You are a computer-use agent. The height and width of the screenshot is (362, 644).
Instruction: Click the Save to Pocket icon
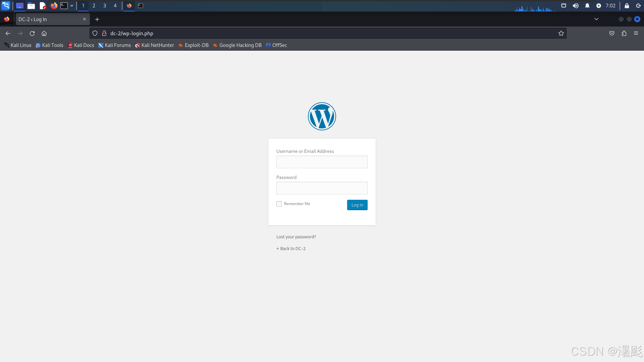pos(612,33)
